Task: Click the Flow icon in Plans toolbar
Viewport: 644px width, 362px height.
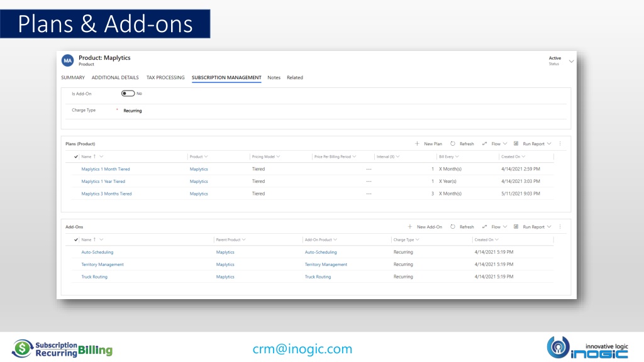Action: tap(485, 144)
